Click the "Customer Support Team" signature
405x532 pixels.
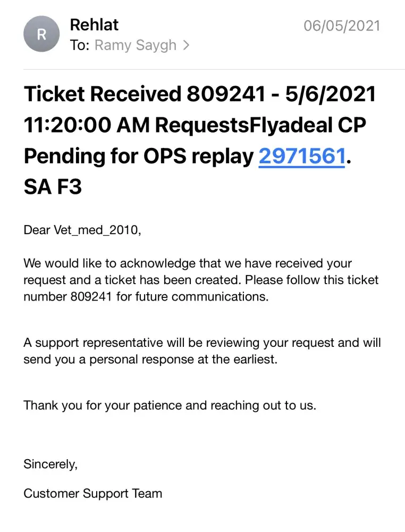92,493
